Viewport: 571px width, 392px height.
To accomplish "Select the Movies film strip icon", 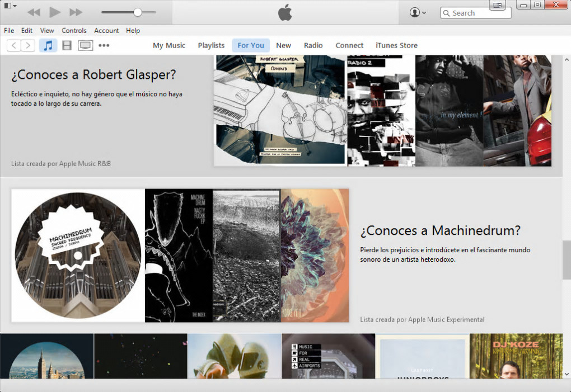I will point(67,45).
